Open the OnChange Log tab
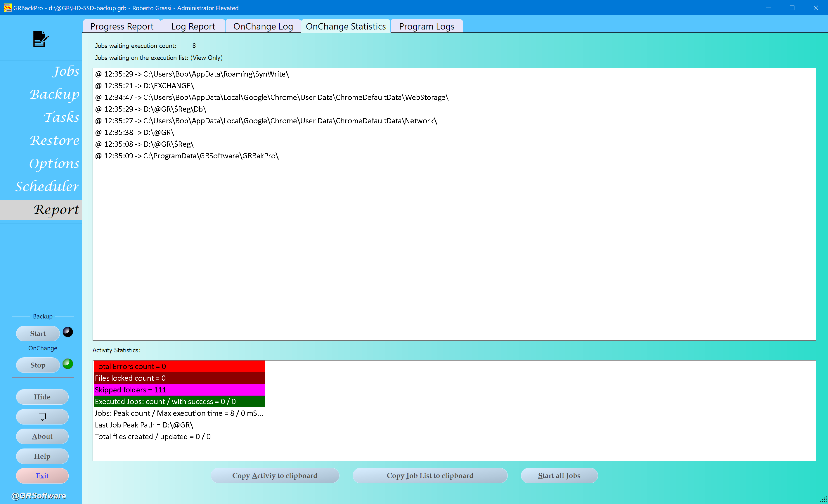 pyautogui.click(x=263, y=27)
